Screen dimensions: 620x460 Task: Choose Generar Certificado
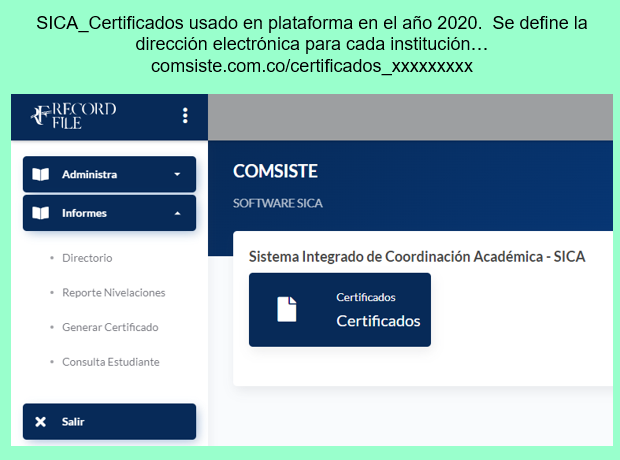(x=110, y=327)
